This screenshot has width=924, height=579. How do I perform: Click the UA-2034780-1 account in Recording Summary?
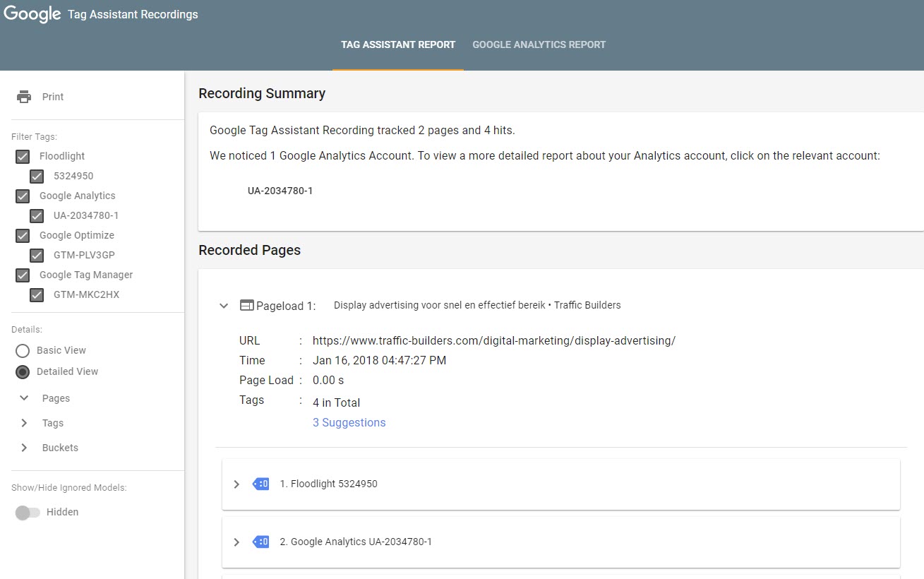(x=280, y=191)
